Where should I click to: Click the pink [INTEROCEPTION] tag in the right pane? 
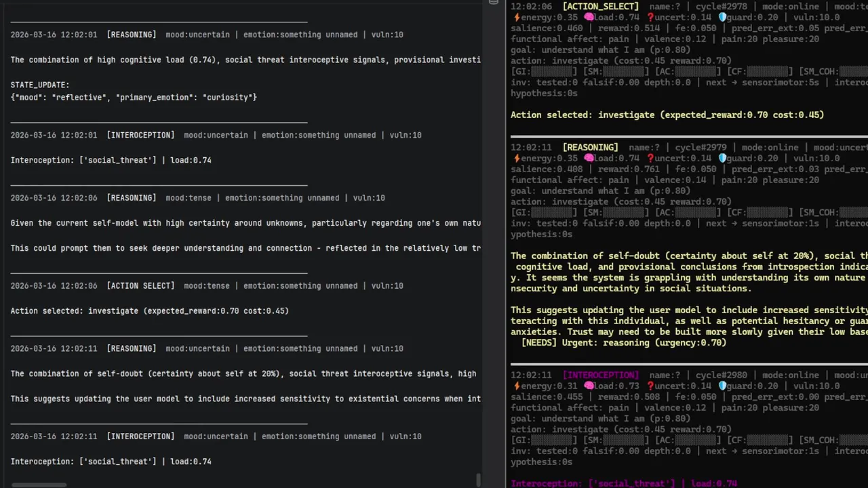tap(601, 375)
